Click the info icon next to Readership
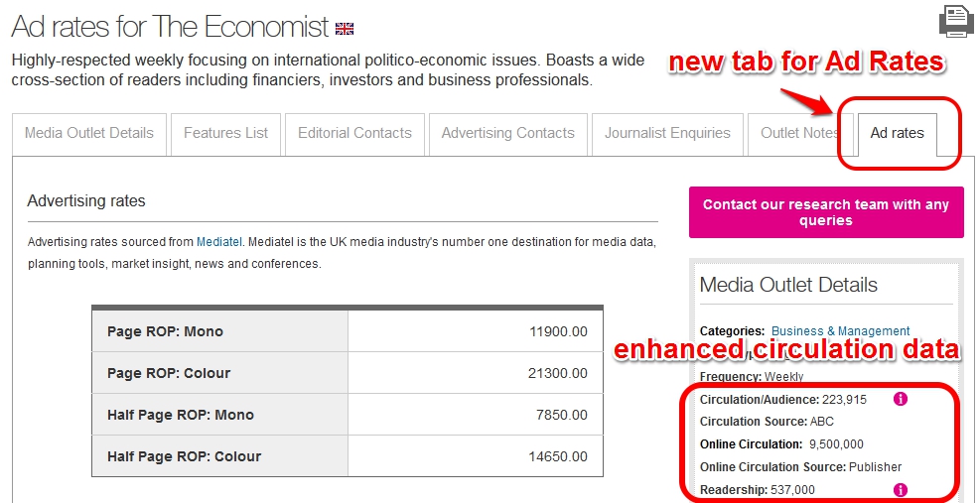 [901, 490]
